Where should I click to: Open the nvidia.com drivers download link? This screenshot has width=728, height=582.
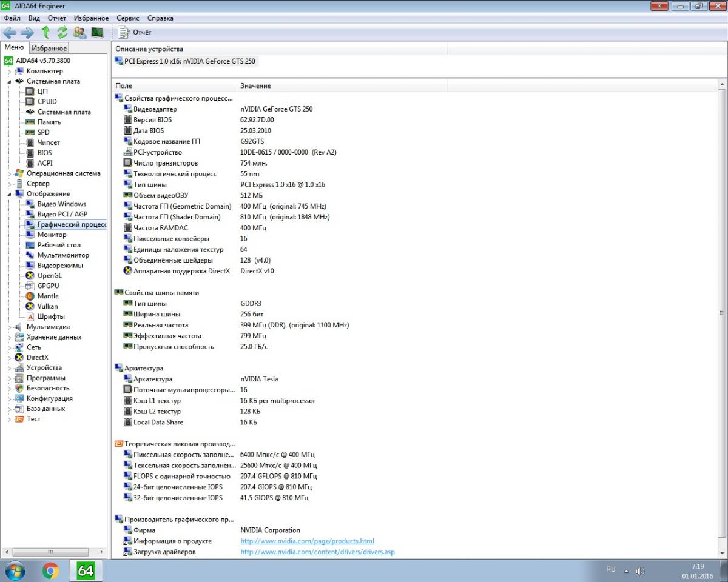[x=318, y=552]
